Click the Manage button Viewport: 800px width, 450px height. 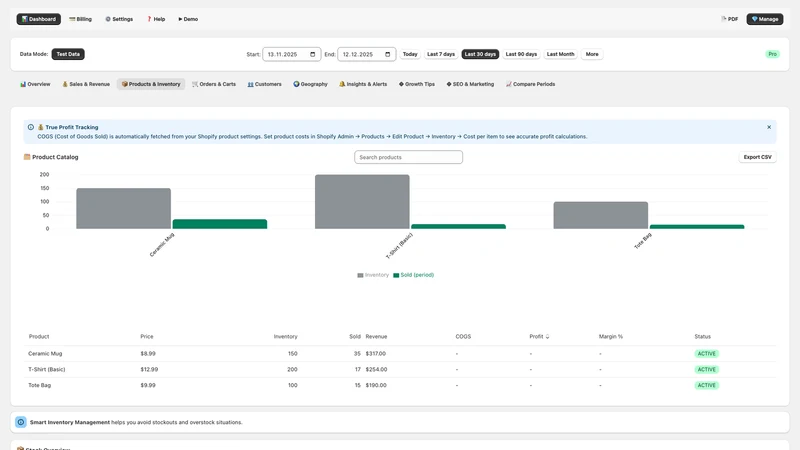pos(765,19)
